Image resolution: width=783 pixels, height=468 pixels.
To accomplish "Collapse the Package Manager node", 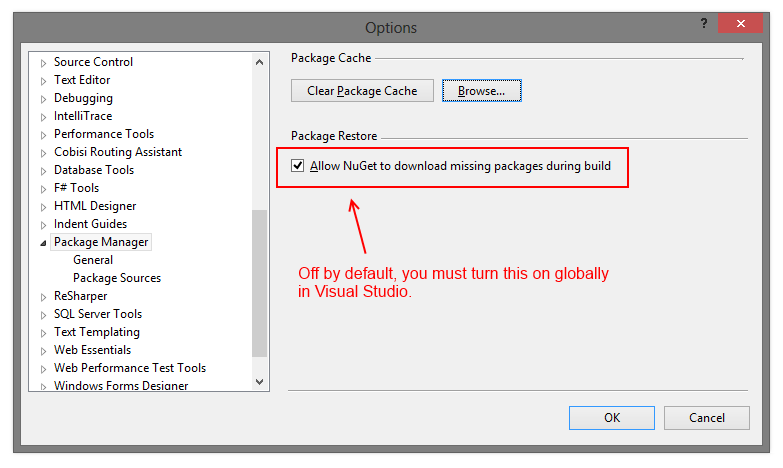I will 43,243.
